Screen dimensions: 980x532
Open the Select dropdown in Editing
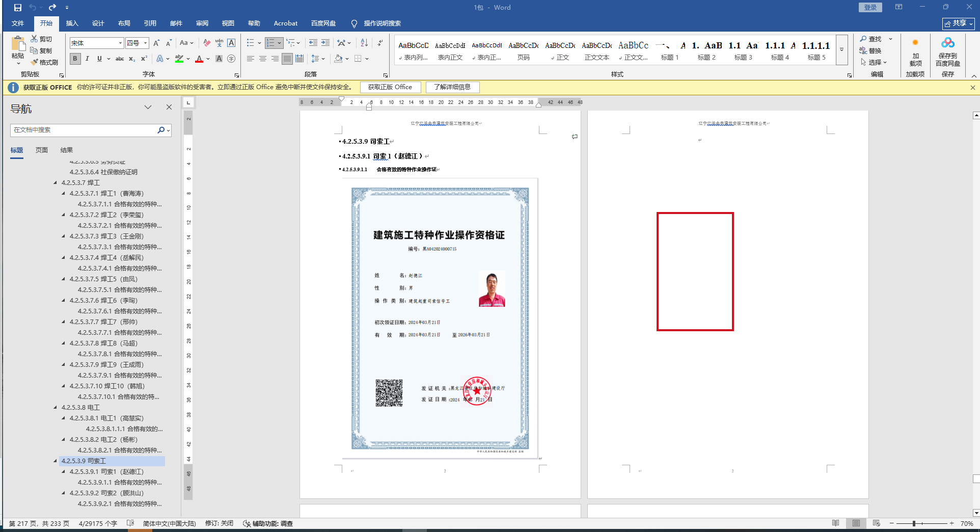pos(874,62)
